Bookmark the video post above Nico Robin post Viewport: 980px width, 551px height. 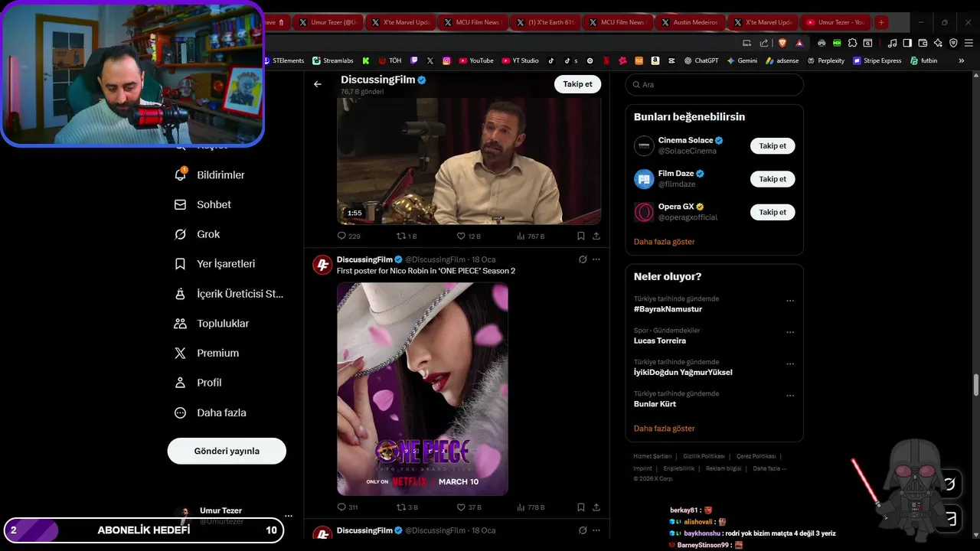(581, 236)
